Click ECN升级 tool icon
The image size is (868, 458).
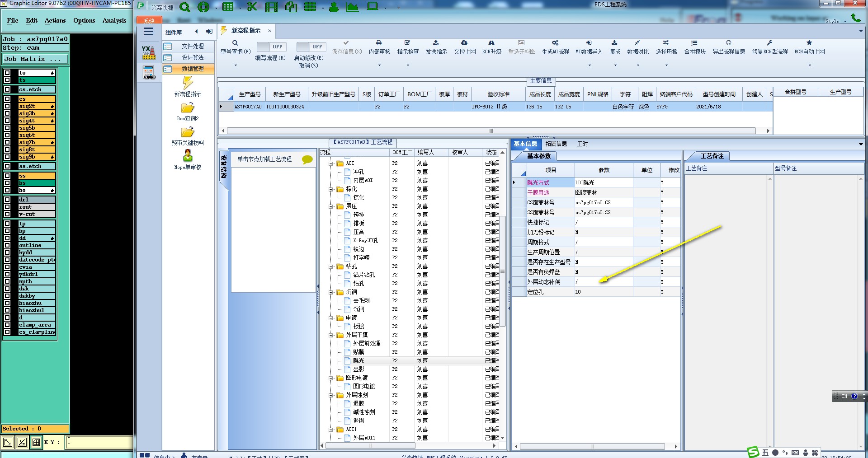point(492,47)
